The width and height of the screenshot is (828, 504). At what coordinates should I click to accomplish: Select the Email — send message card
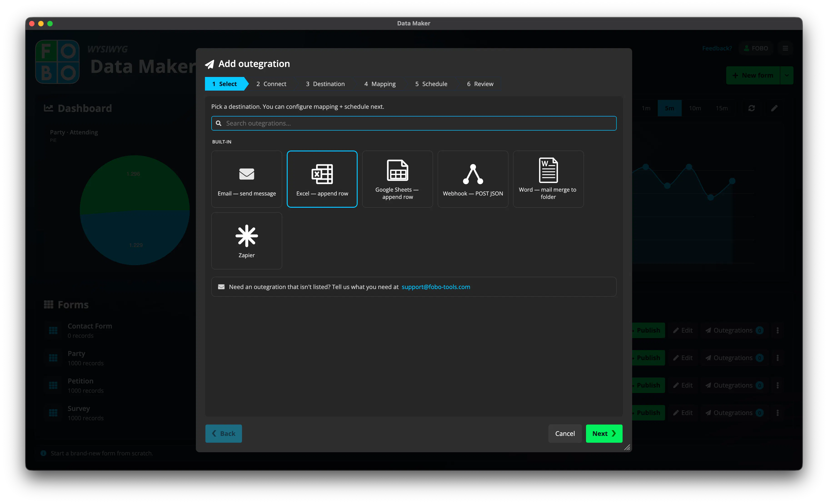pos(246,179)
